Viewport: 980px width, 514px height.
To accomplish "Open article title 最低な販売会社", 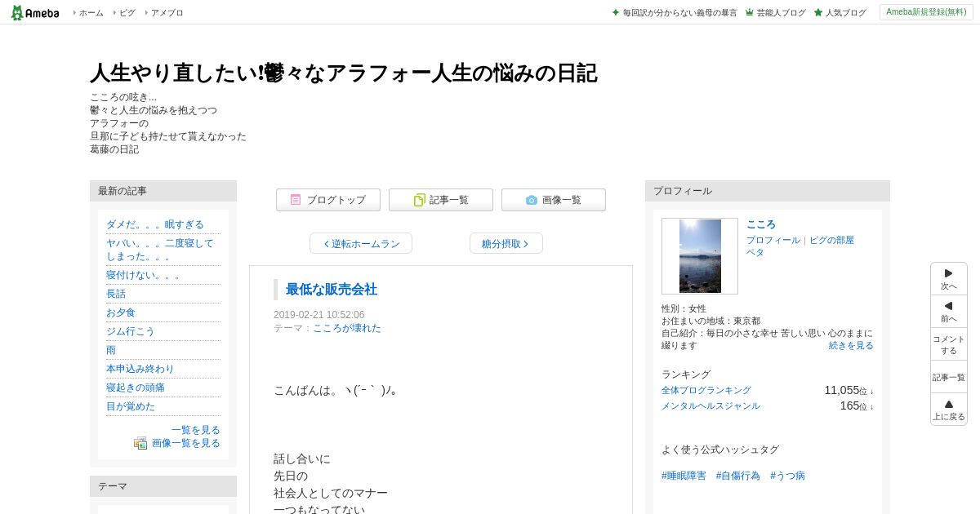I will tap(332, 290).
